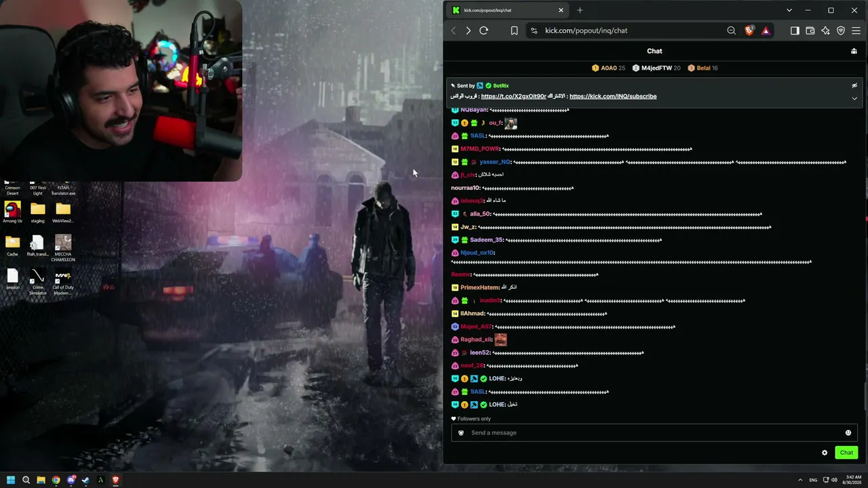Reload the Kick chat page
Image resolution: width=868 pixels, height=488 pixels.
click(x=484, y=30)
